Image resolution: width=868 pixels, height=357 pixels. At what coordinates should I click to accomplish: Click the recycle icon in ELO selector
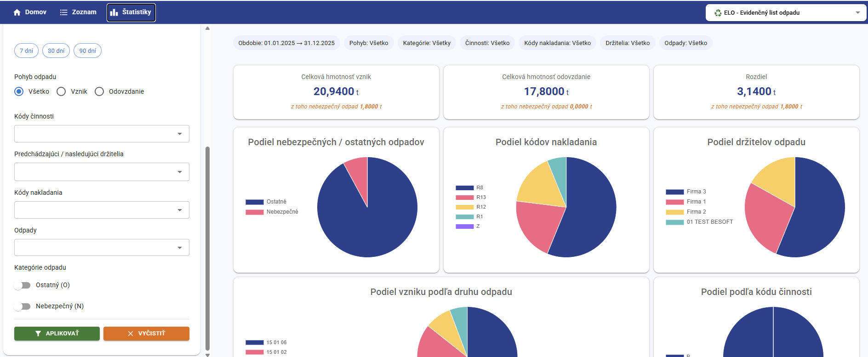[x=718, y=13]
